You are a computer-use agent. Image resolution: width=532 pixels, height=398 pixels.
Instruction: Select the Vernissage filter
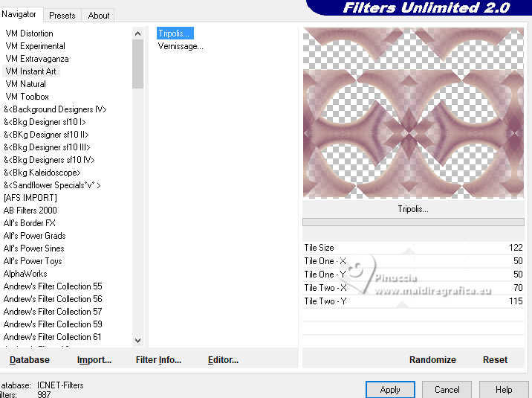[x=181, y=46]
